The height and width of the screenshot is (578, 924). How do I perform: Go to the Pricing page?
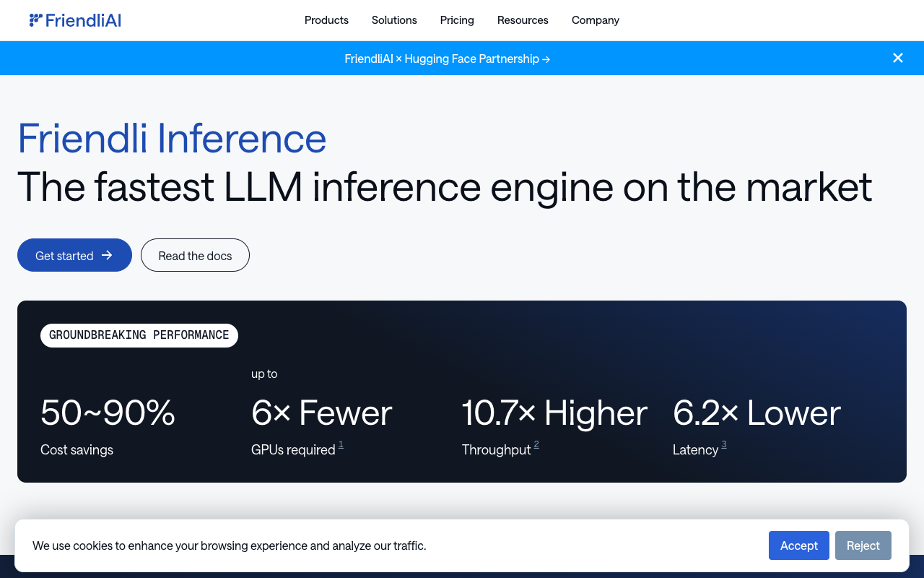(457, 20)
